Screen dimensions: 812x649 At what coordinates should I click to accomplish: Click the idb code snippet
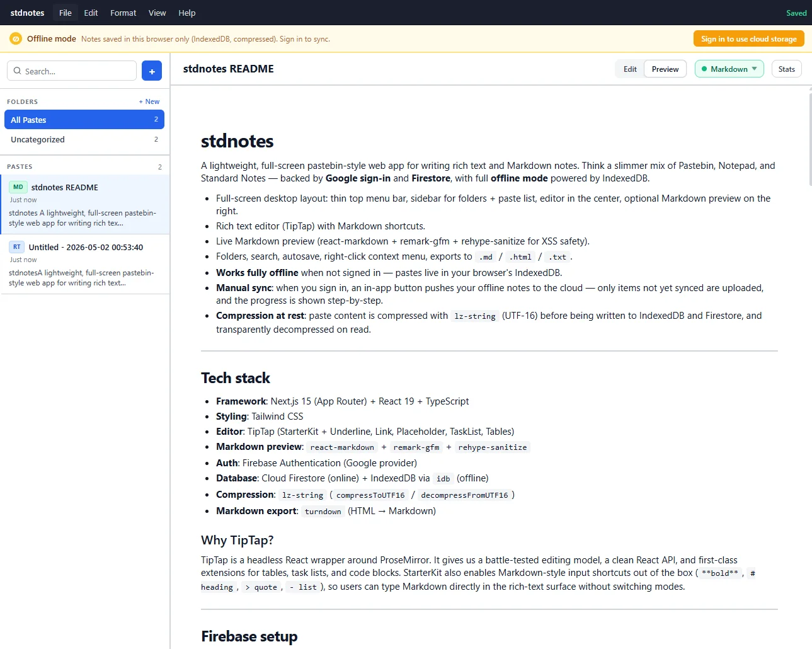[443, 479]
